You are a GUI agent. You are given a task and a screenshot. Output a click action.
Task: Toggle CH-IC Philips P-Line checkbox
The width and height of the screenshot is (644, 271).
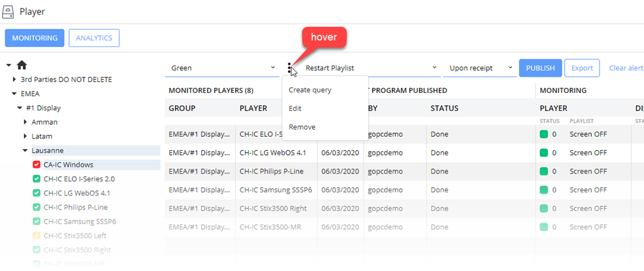point(37,207)
